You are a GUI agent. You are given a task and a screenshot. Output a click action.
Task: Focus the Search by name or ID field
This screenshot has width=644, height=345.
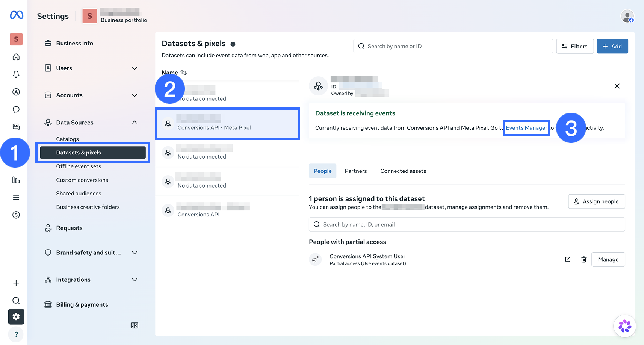[x=453, y=46]
